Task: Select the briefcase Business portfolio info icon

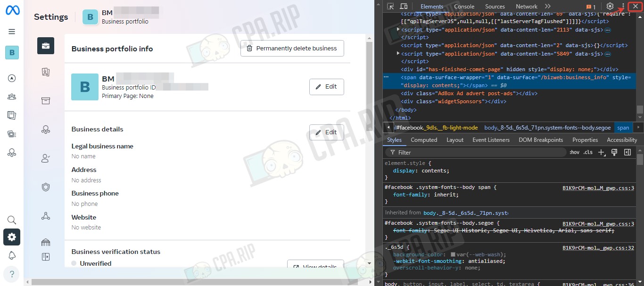Action: click(46, 46)
